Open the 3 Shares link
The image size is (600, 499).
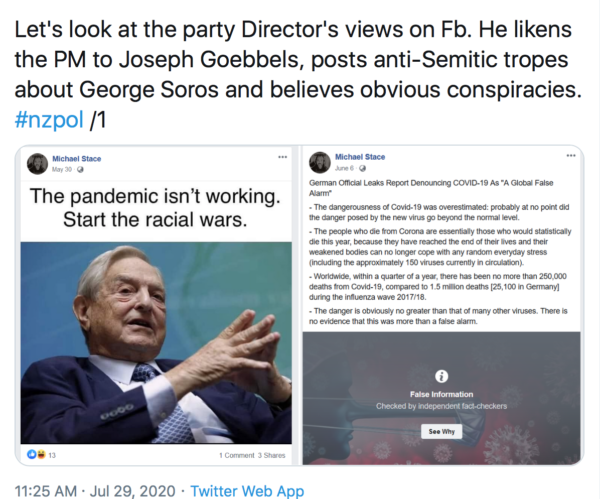tap(271, 455)
